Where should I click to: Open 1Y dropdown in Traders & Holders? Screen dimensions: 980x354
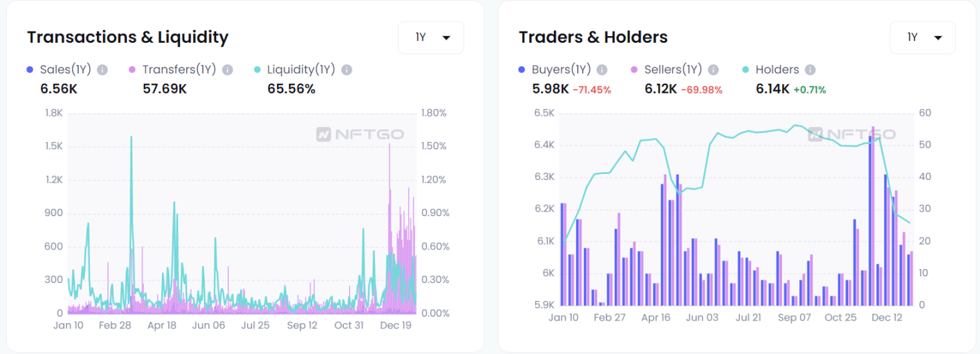coord(922,37)
